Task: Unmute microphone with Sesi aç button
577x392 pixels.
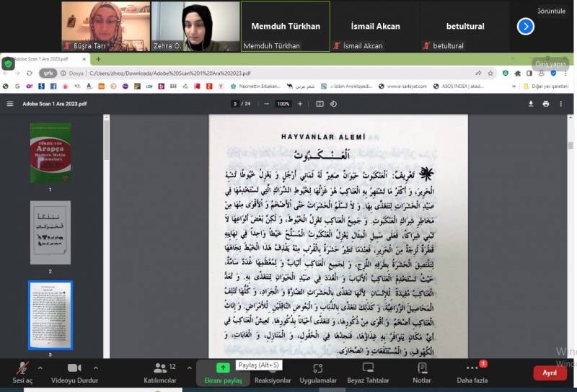Action: click(x=22, y=372)
